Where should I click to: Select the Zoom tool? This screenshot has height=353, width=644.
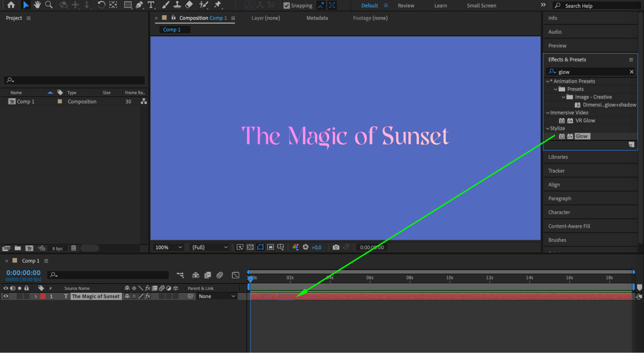coord(49,5)
